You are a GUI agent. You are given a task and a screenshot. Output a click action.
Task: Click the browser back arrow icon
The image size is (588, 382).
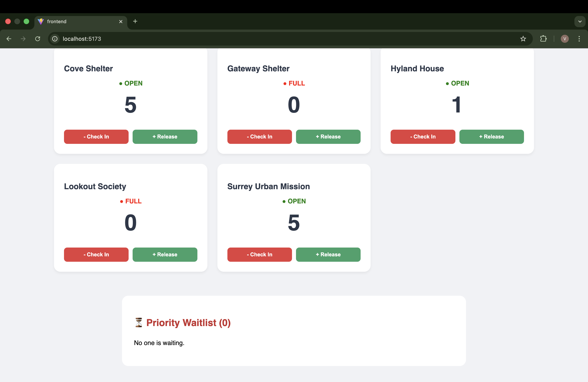point(9,39)
